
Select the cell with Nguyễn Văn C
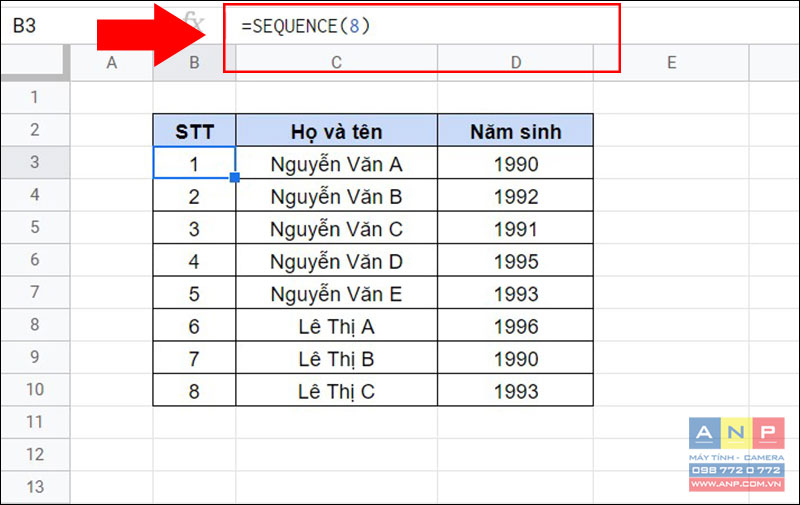coord(336,228)
